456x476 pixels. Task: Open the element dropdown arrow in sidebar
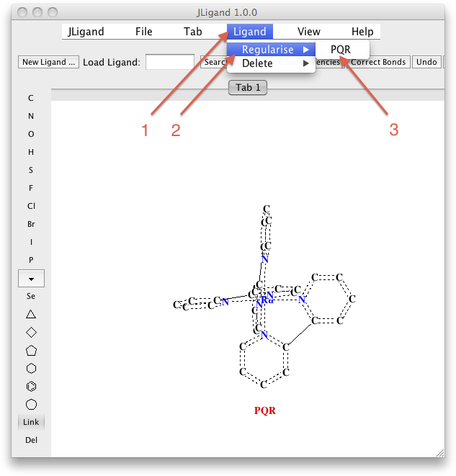(31, 278)
